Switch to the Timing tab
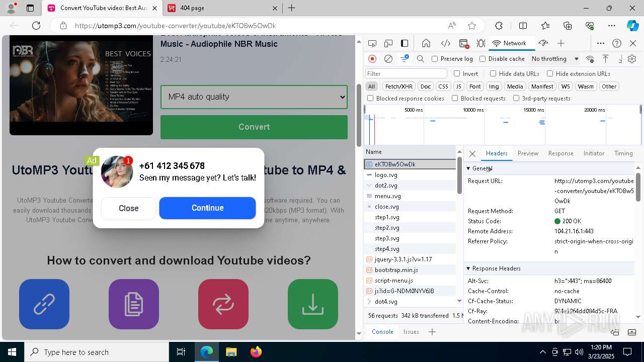The width and height of the screenshot is (644, 362). coord(623,153)
